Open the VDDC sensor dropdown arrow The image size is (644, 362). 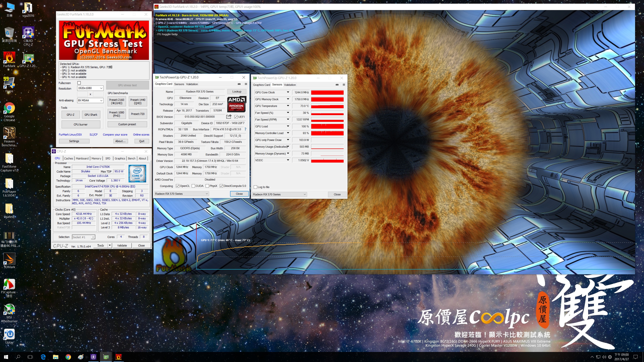pyautogui.click(x=288, y=160)
